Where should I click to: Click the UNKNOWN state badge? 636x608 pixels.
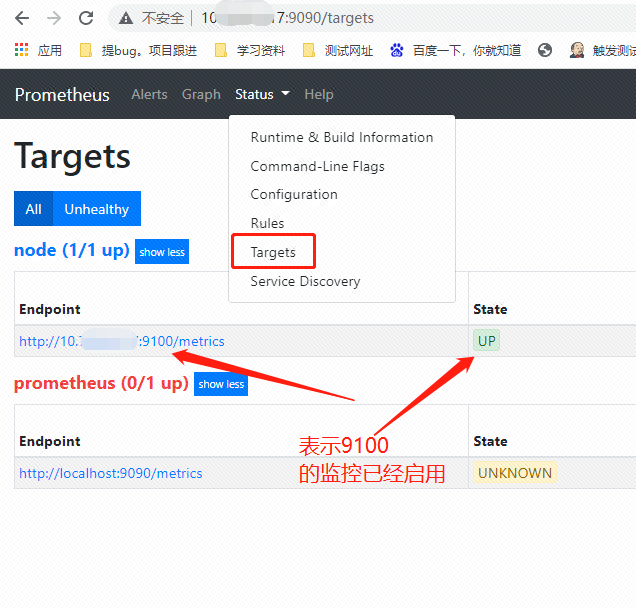[x=515, y=473]
